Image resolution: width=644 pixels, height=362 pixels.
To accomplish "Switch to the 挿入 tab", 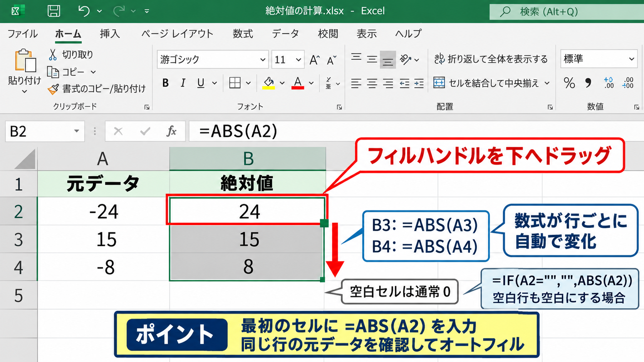I will 110,34.
